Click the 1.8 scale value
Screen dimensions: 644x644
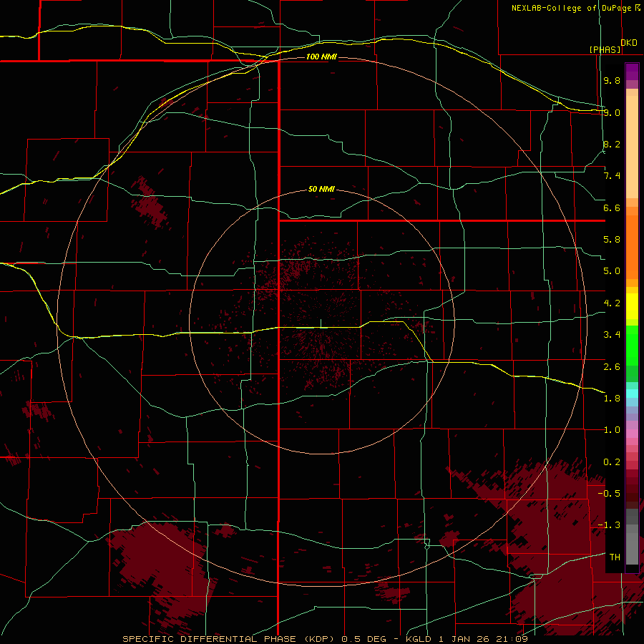[x=612, y=399]
